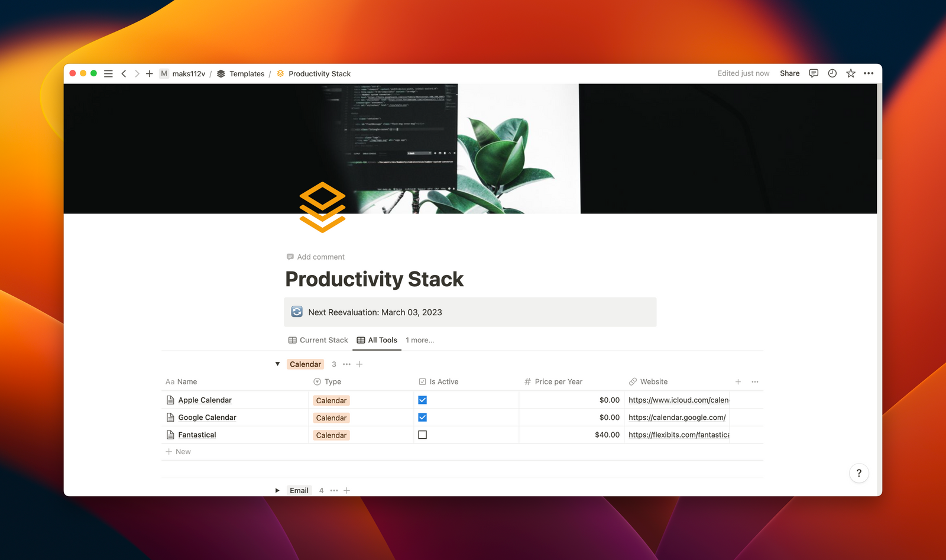The image size is (946, 560).
Task: Click Add comment above the title
Action: [316, 257]
